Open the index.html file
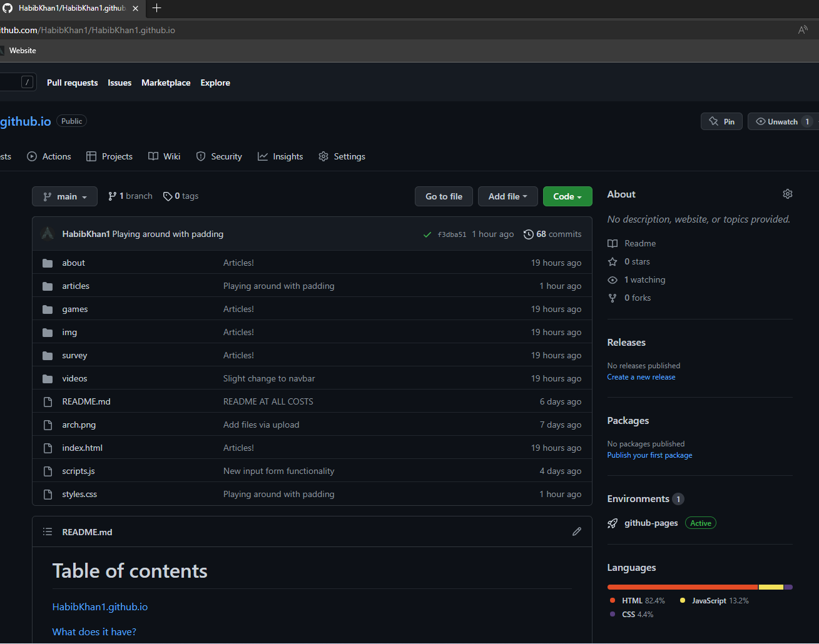 coord(82,448)
